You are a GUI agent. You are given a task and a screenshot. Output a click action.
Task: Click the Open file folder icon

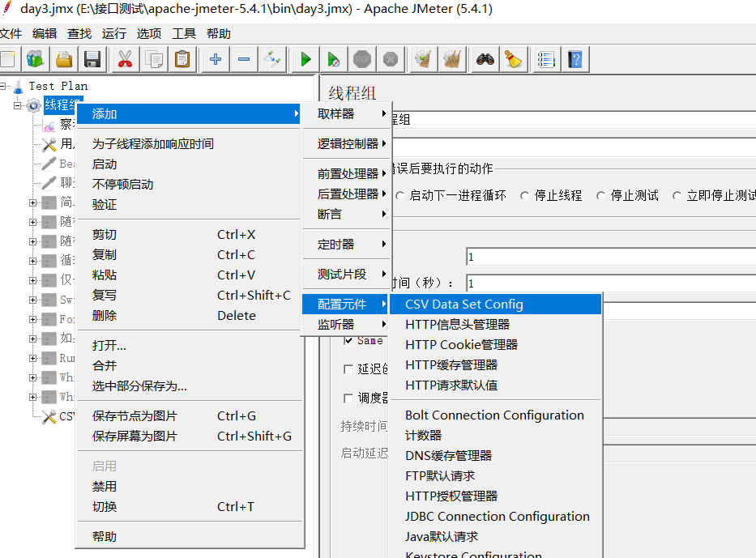tap(64, 59)
